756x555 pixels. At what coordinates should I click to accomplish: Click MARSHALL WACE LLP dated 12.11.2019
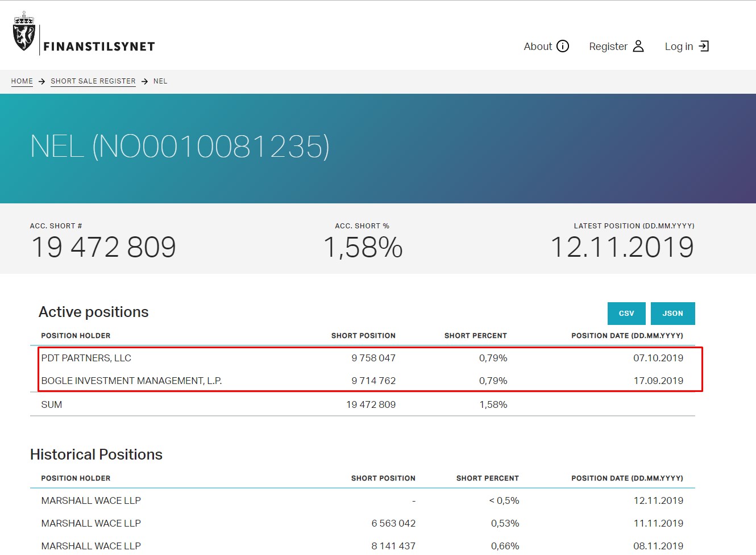point(91,500)
